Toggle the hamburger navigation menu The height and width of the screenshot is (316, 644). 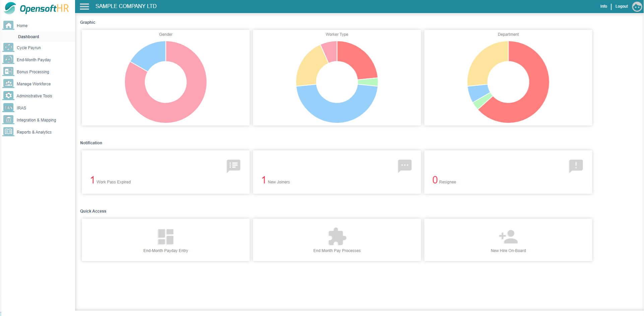click(x=84, y=6)
